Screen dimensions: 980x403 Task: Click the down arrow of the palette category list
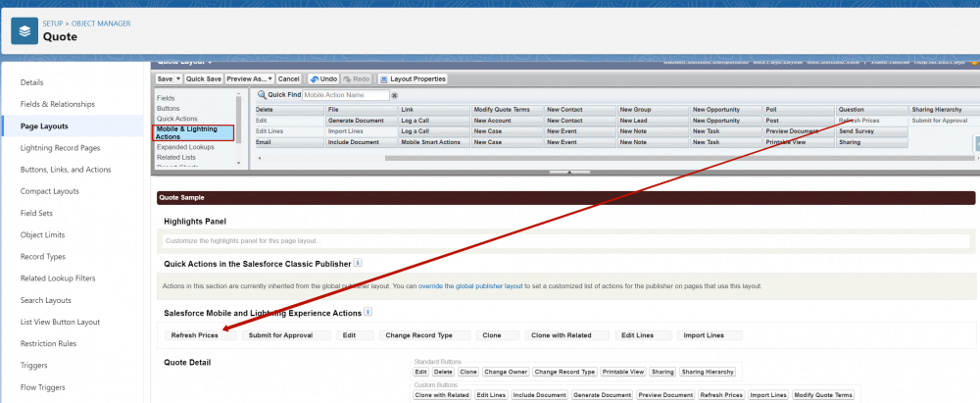tap(238, 163)
